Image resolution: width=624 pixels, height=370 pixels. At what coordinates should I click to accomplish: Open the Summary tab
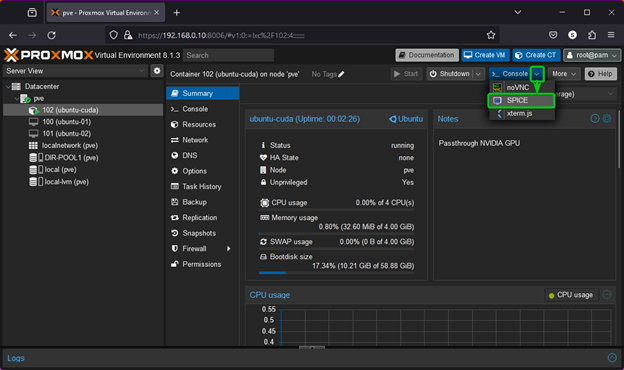203,93
